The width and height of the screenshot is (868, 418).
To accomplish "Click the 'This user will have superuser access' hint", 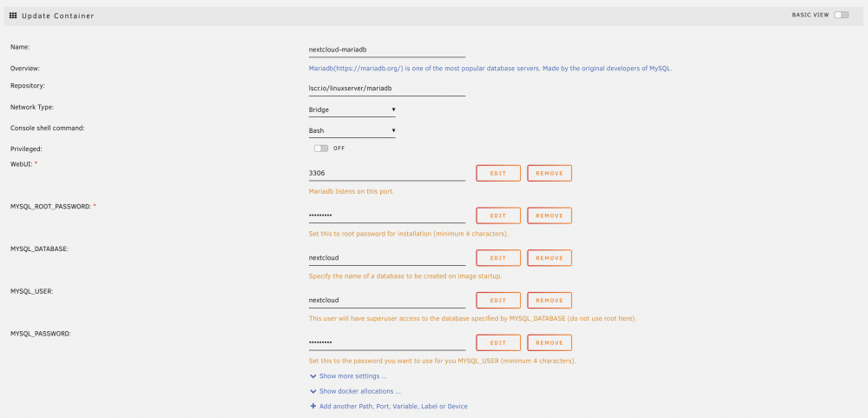I will coord(472,319).
